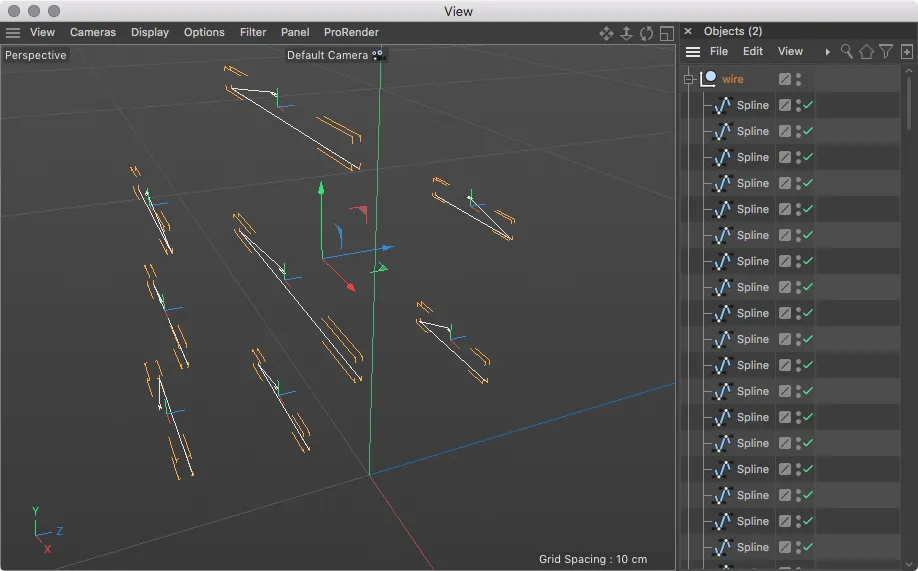The height and width of the screenshot is (571, 918).
Task: Open the Object Manager search magnifier
Action: pos(847,51)
